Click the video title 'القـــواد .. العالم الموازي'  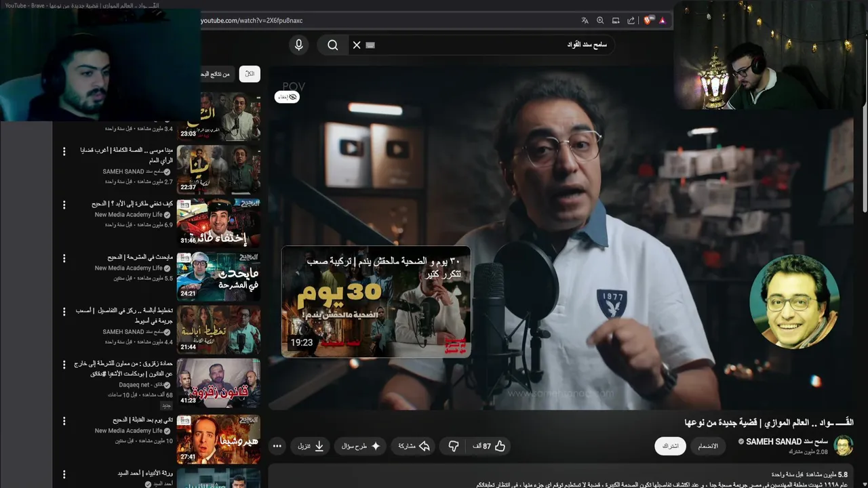769,422
